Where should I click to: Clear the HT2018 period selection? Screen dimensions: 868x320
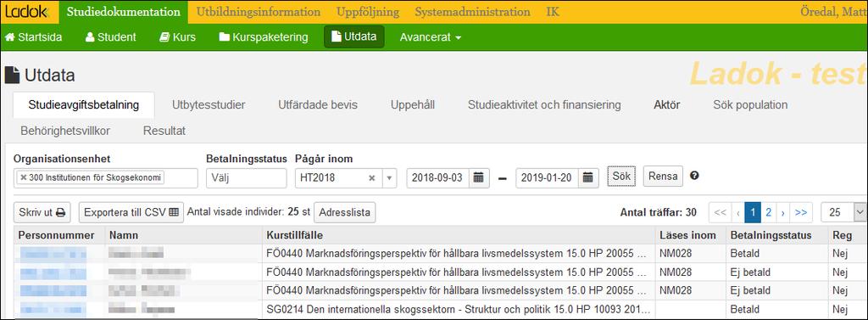click(x=372, y=178)
